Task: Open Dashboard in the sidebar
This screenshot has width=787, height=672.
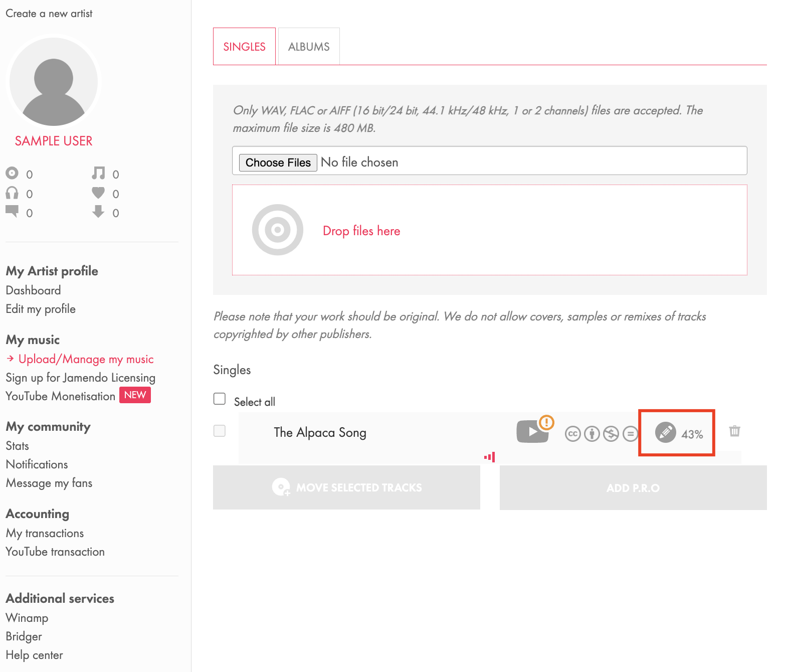Action: pyautogui.click(x=33, y=290)
